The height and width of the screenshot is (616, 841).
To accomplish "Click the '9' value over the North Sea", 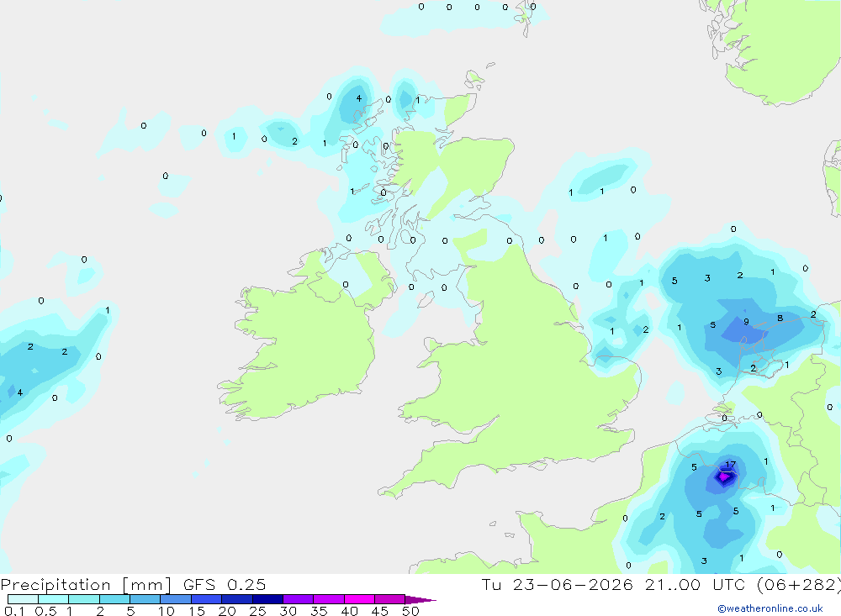I will tap(746, 322).
